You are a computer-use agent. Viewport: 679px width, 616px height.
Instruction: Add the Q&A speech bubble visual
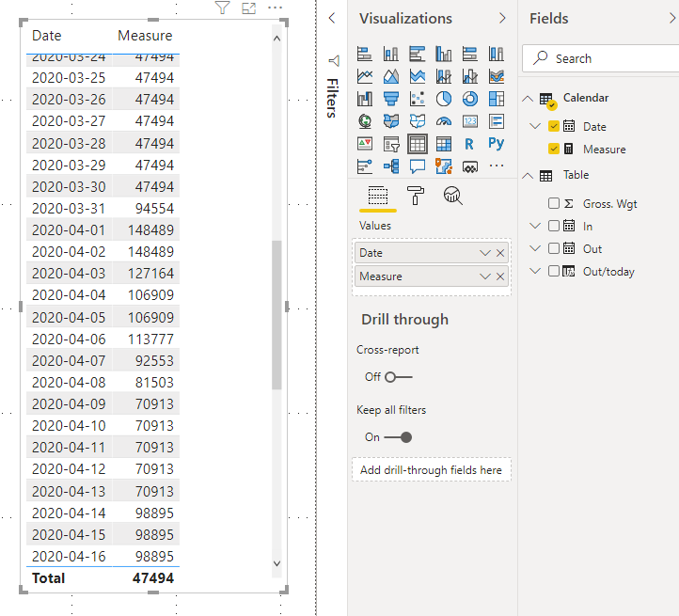coord(418,166)
